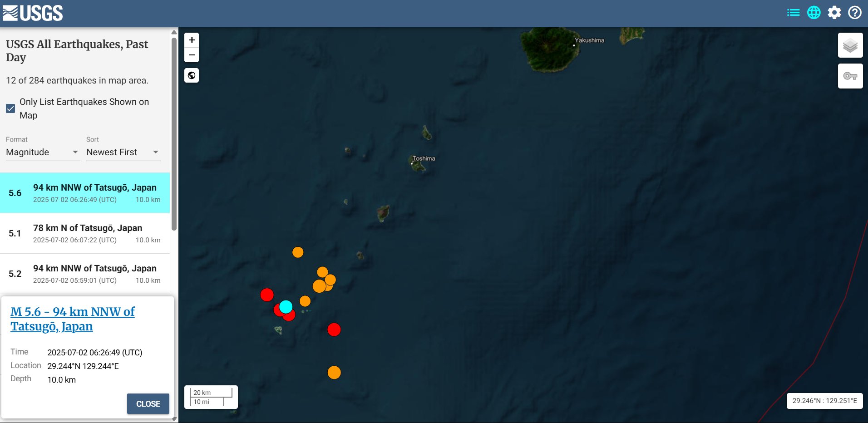Viewport: 868px width, 423px height.
Task: Open the M 5.6 94 km NNW link
Action: tap(73, 319)
